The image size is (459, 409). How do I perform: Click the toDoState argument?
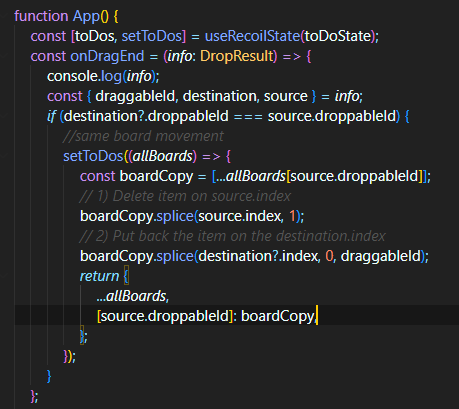pyautogui.click(x=338, y=36)
